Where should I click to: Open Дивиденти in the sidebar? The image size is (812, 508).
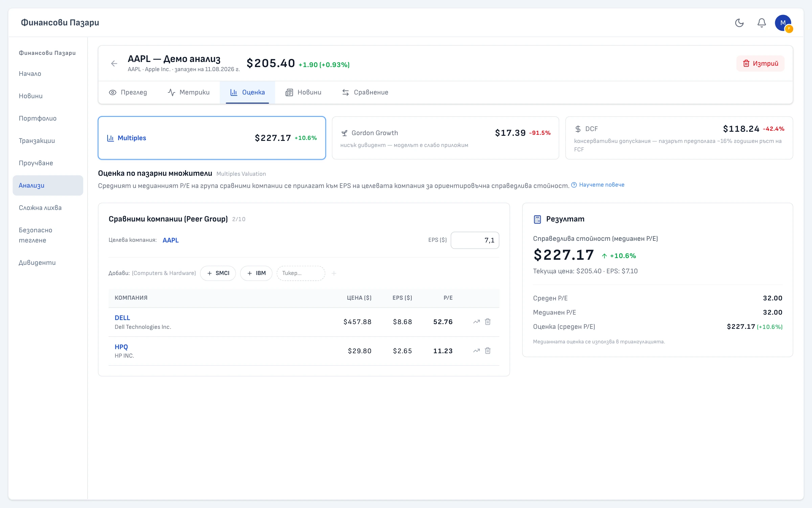(48, 262)
